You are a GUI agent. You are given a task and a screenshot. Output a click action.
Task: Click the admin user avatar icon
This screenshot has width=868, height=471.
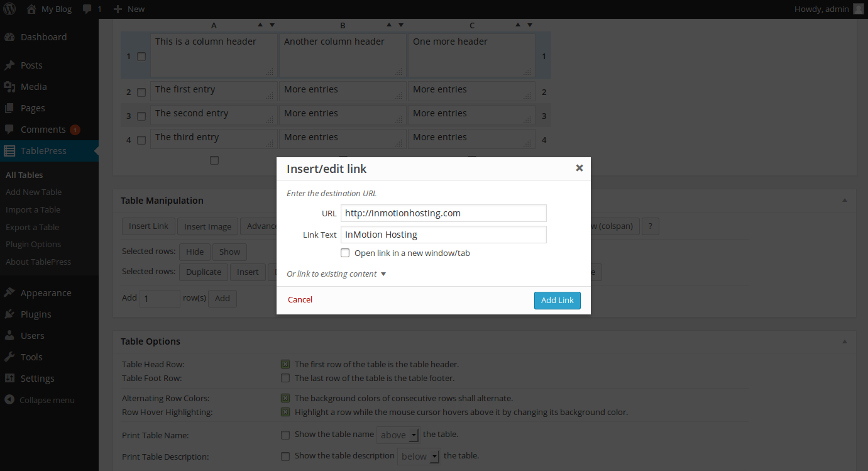click(x=859, y=9)
